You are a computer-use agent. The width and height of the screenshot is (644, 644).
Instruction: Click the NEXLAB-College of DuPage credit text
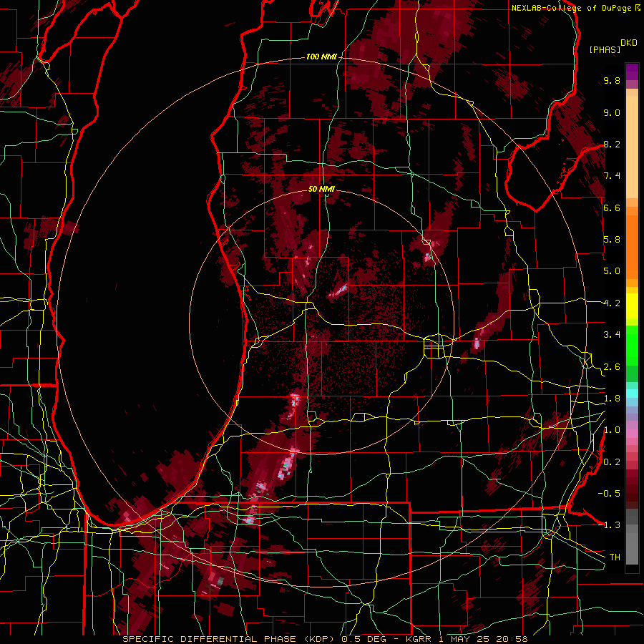tap(571, 8)
